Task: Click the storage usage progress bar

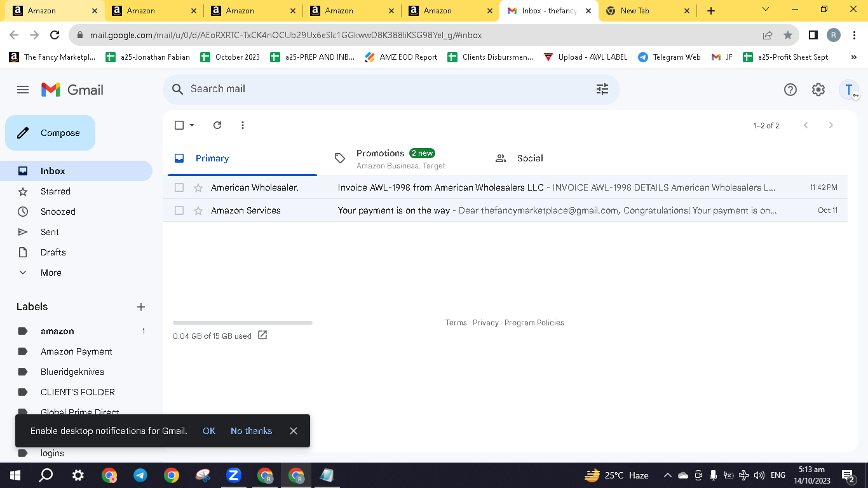Action: (x=243, y=323)
